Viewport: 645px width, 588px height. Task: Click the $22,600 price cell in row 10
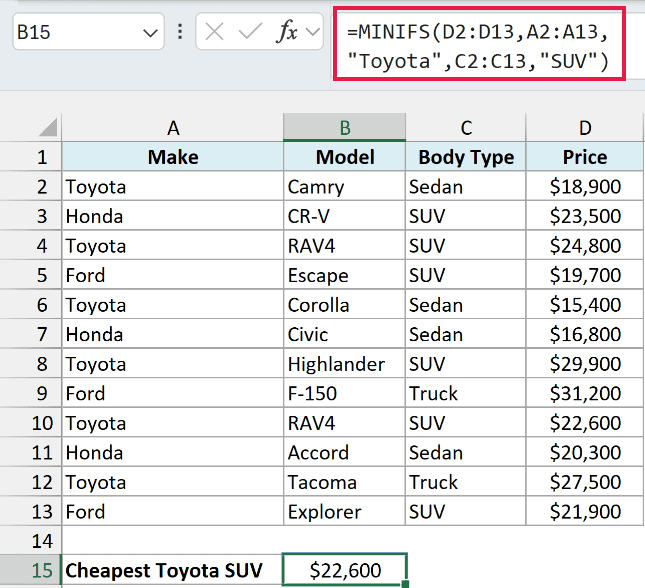click(x=585, y=423)
